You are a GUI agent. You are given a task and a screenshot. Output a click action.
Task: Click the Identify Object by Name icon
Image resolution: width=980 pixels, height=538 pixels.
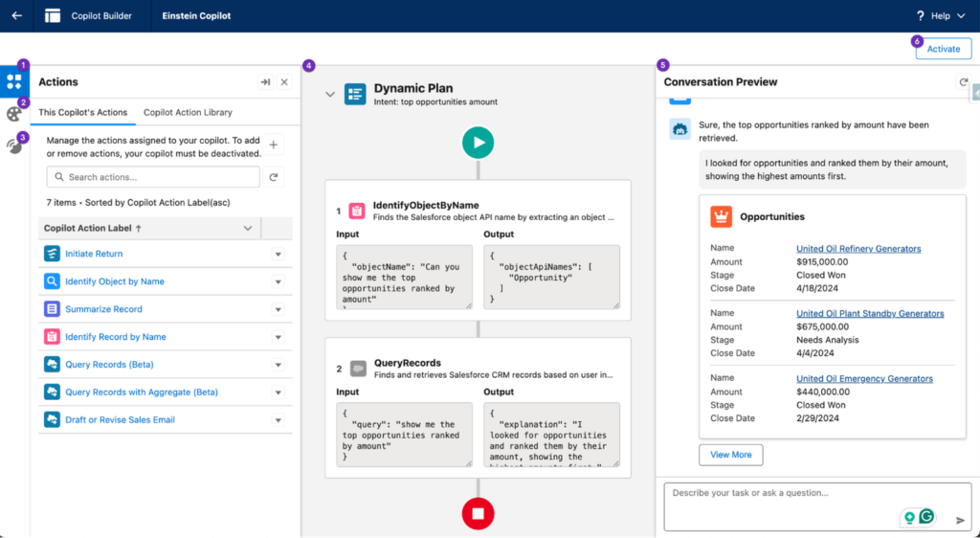(x=52, y=281)
